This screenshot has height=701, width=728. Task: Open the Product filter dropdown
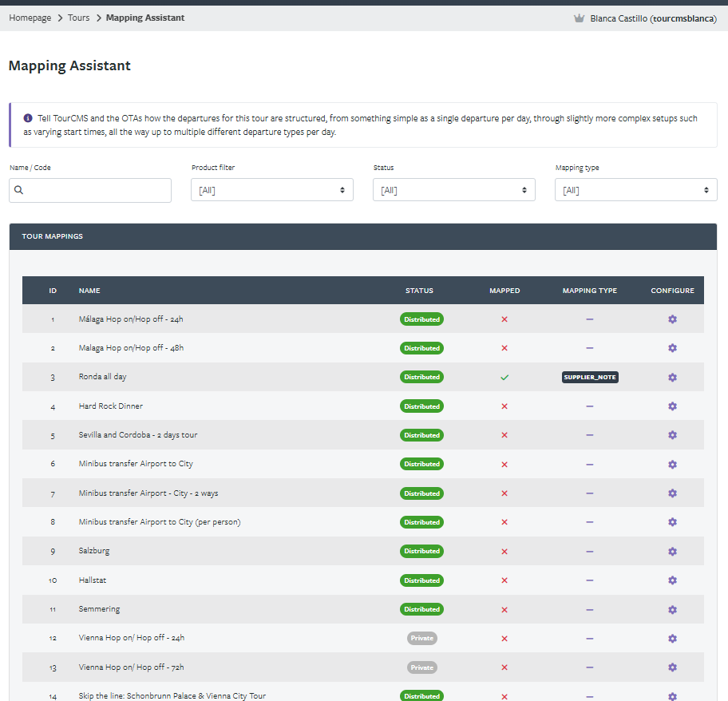pos(272,190)
